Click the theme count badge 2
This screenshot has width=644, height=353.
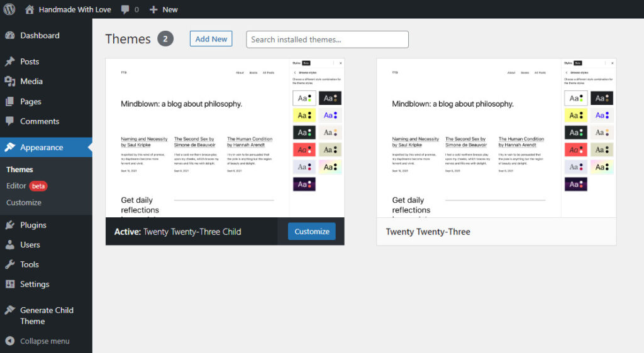[x=165, y=39]
